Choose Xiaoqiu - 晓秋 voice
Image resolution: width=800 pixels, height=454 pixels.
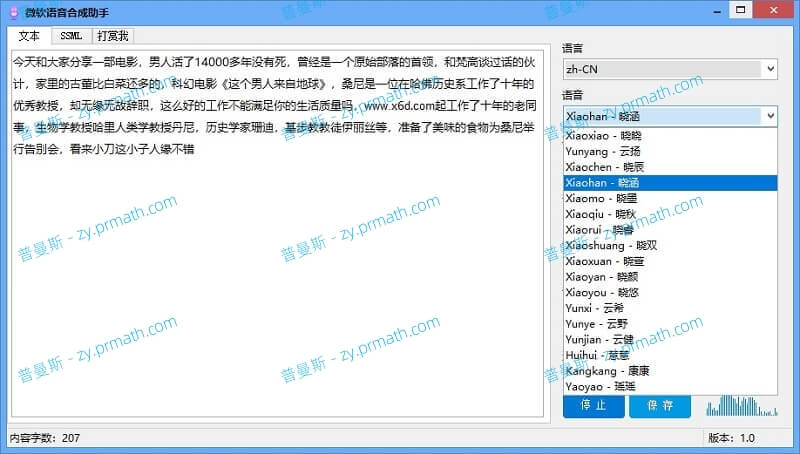point(670,214)
